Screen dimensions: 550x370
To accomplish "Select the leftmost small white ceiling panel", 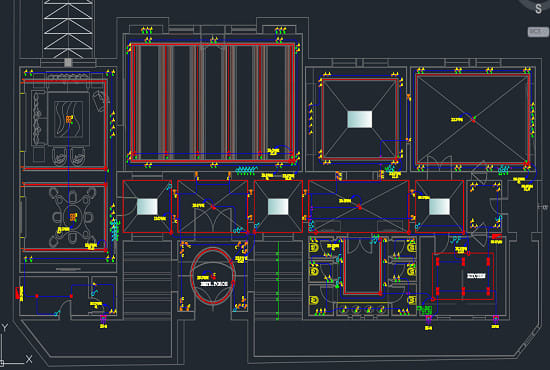I will click(147, 207).
